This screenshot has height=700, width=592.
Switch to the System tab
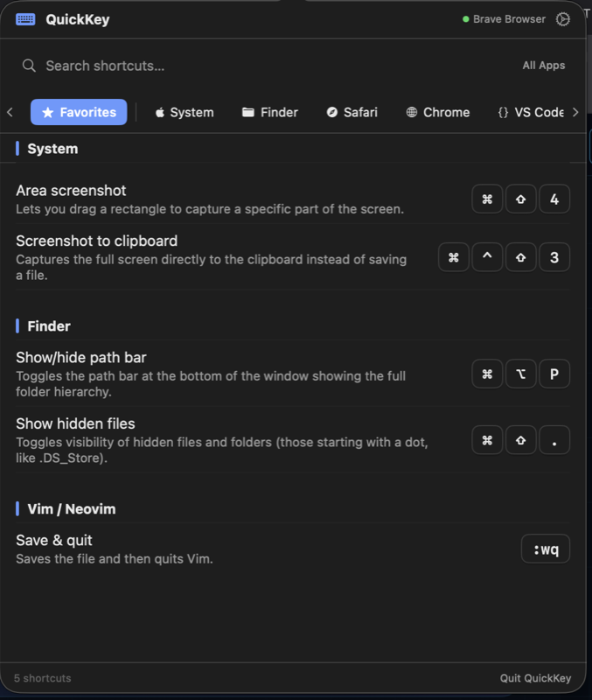[185, 112]
